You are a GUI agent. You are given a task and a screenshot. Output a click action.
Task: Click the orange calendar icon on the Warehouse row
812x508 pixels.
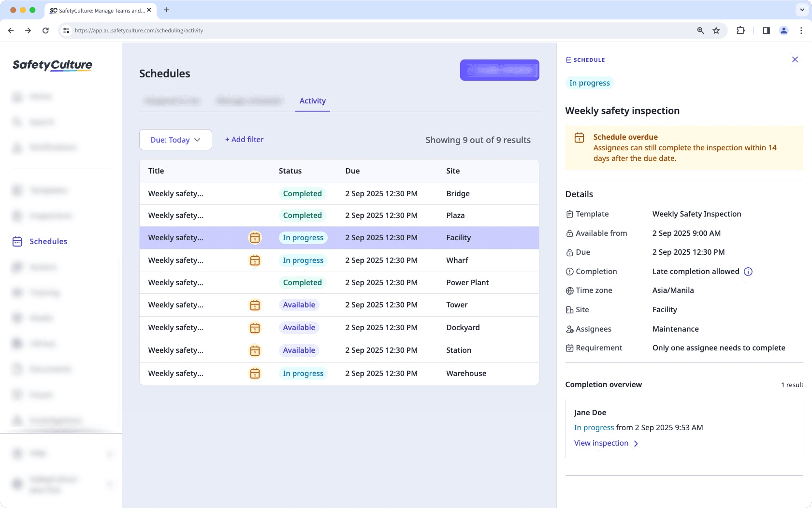click(255, 373)
